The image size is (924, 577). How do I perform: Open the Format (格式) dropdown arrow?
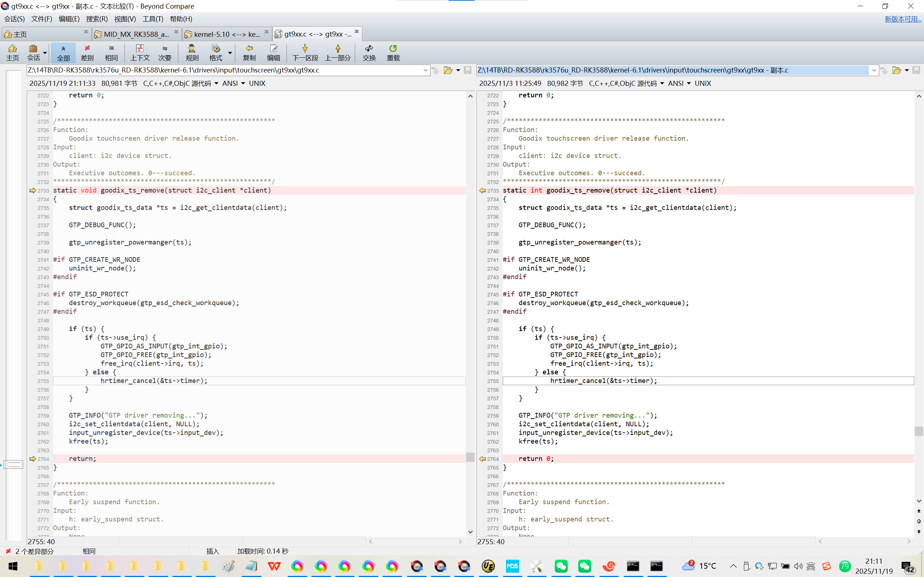pyautogui.click(x=230, y=53)
